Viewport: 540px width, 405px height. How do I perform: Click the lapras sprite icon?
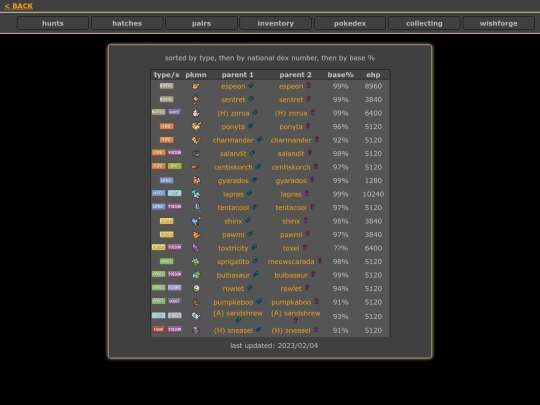[196, 194]
